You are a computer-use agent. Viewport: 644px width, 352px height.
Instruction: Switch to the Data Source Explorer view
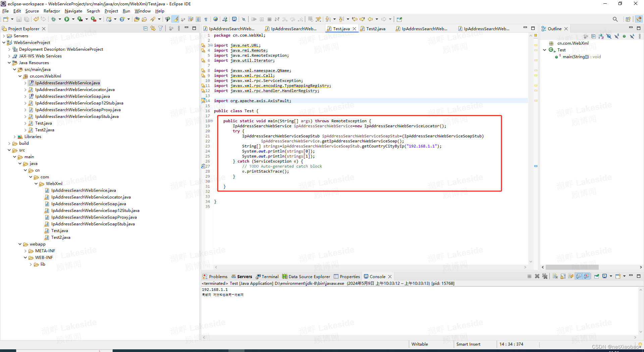click(309, 276)
